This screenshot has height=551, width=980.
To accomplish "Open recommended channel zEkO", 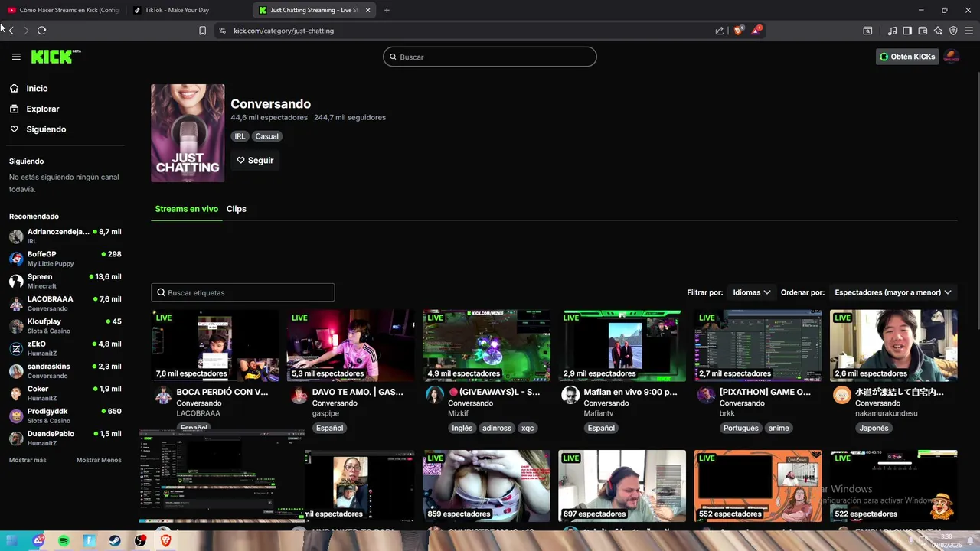I will (65, 348).
